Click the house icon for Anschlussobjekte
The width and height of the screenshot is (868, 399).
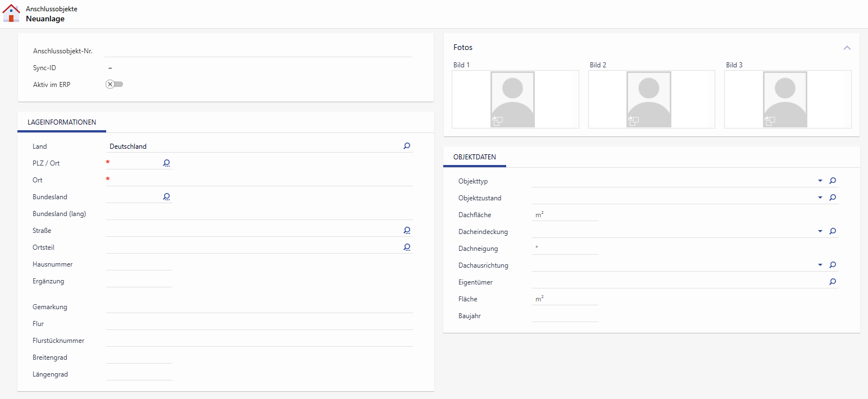[x=11, y=13]
